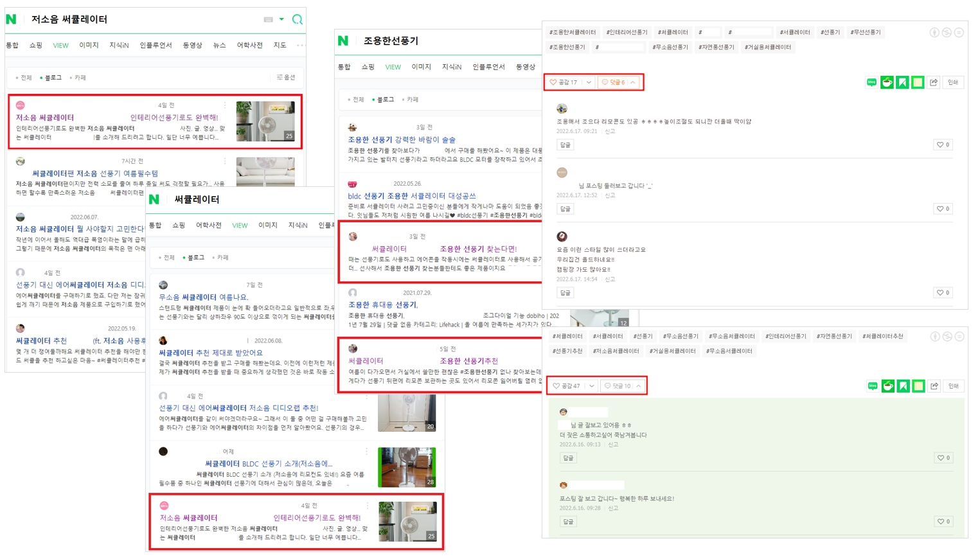Viewport: 980px width, 559px height.
Task: Select 카페 filter in 저소음 써큘레이터 results
Action: 78,78
